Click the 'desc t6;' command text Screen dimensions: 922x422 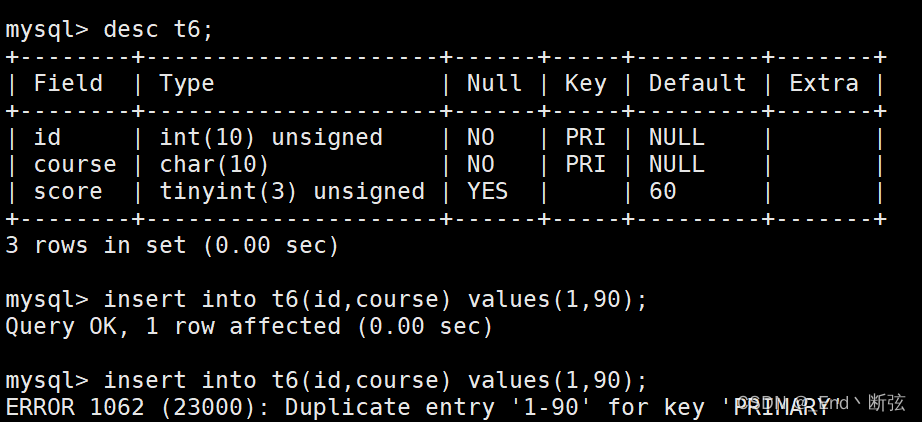(158, 29)
